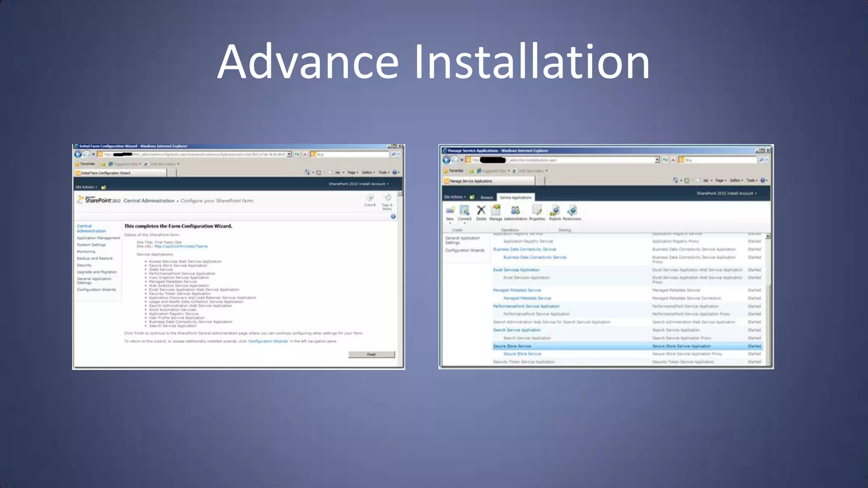Viewport: 868px width, 488px height.
Task: Click Refresh icon in Manage Service Applications window
Action: pos(665,160)
